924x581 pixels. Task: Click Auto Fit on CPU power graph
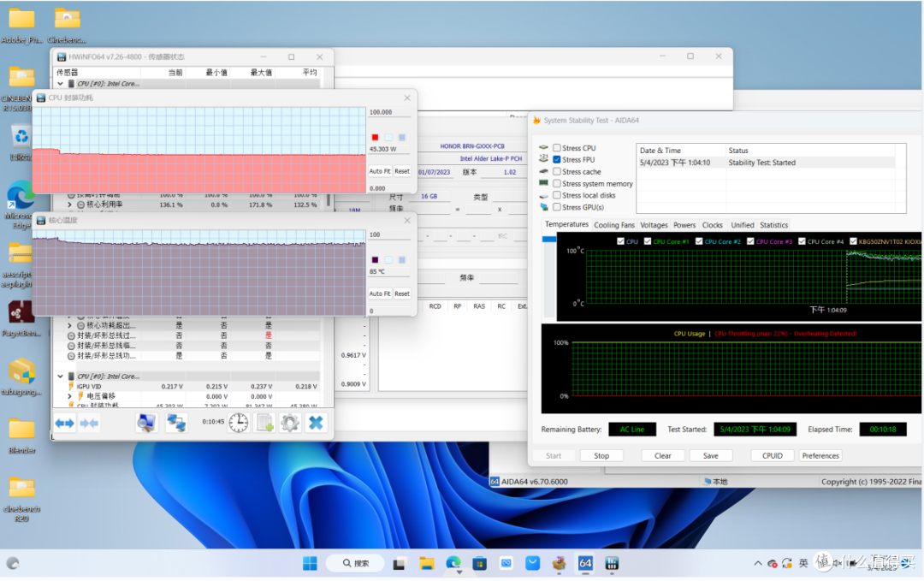coord(379,171)
